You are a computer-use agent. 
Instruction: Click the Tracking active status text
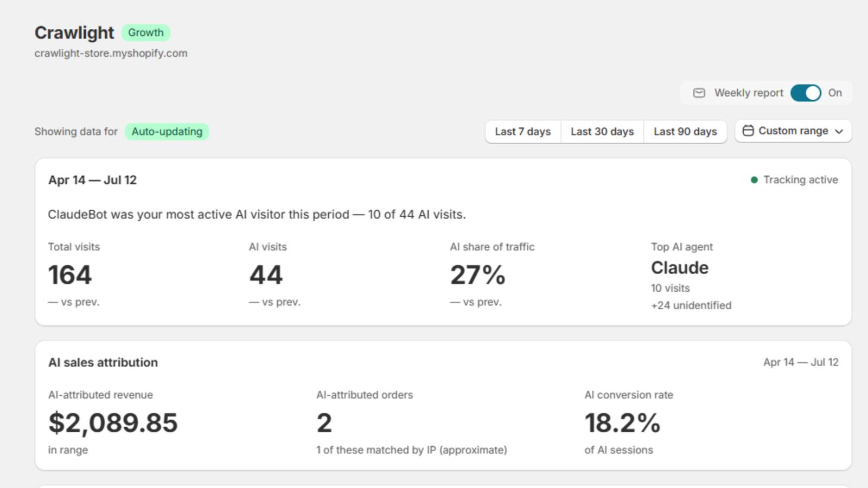pos(801,180)
